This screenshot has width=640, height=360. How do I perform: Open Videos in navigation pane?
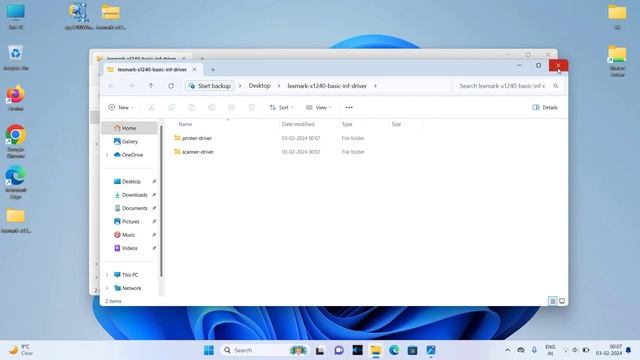coord(131,248)
